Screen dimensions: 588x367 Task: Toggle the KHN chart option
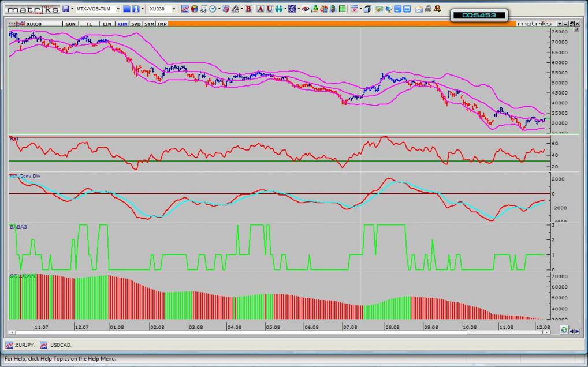click(122, 24)
